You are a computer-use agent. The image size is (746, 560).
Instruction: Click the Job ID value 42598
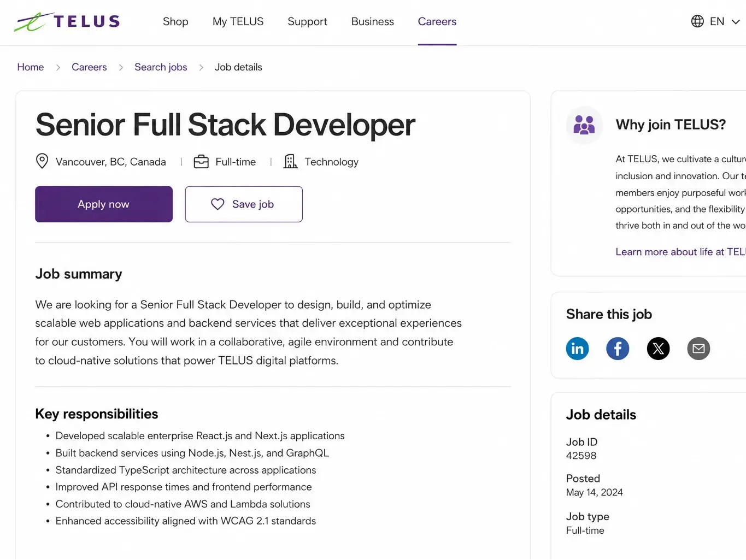pos(581,456)
